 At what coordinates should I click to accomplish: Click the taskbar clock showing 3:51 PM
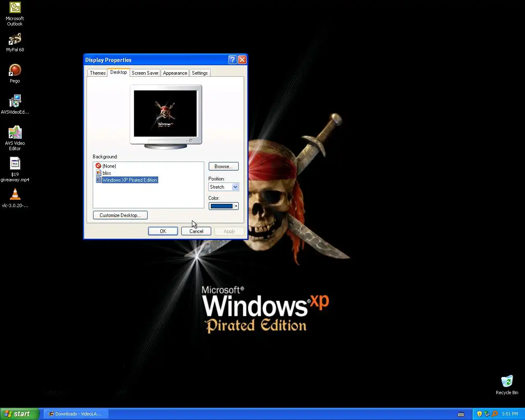click(510, 414)
